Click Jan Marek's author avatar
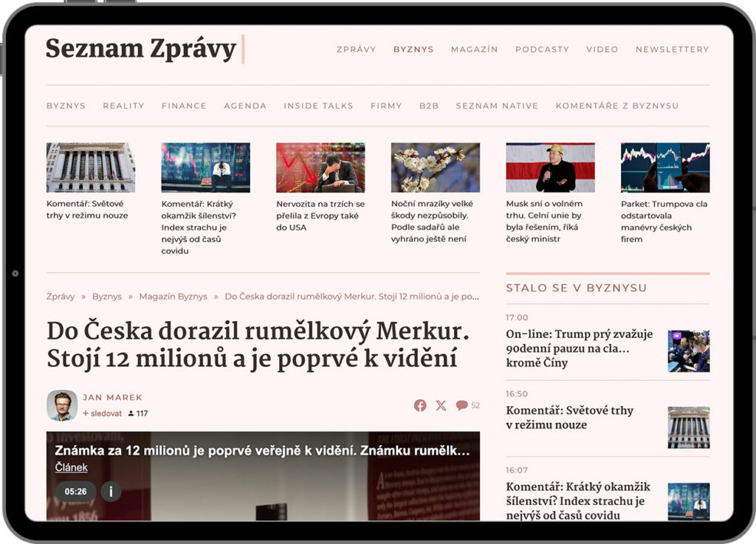This screenshot has width=756, height=544. click(x=62, y=405)
